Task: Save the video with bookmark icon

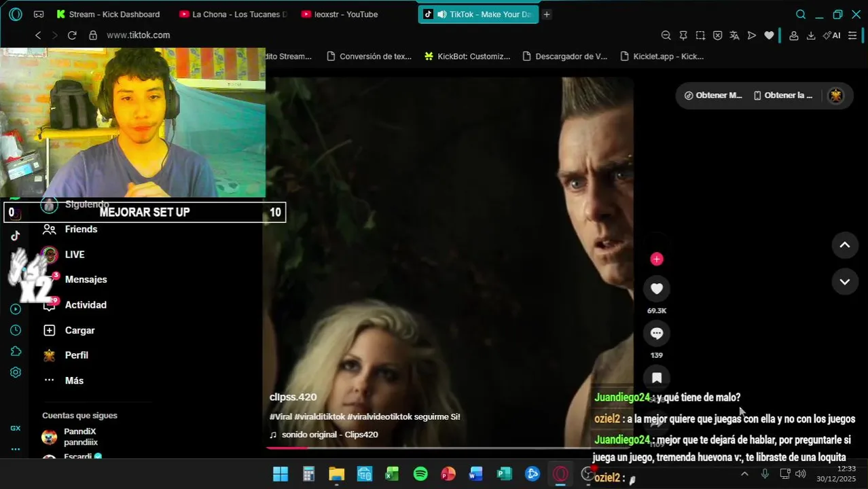Action: point(657,378)
